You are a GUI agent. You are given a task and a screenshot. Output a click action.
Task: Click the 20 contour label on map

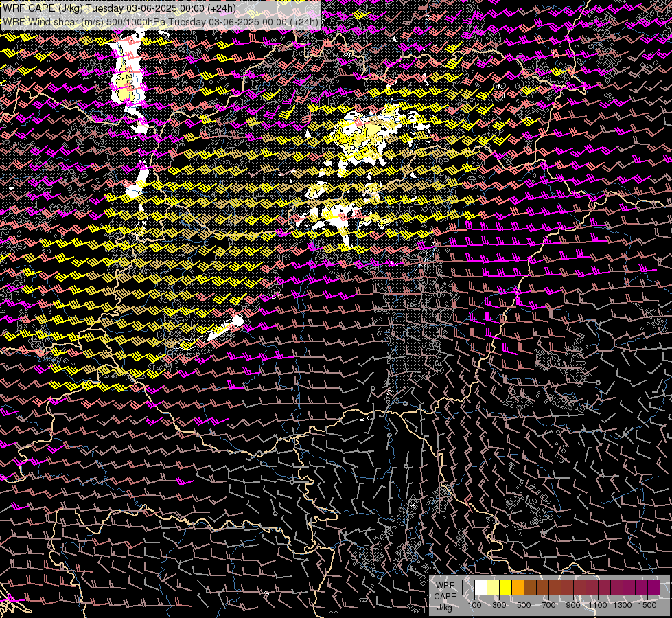(128, 80)
